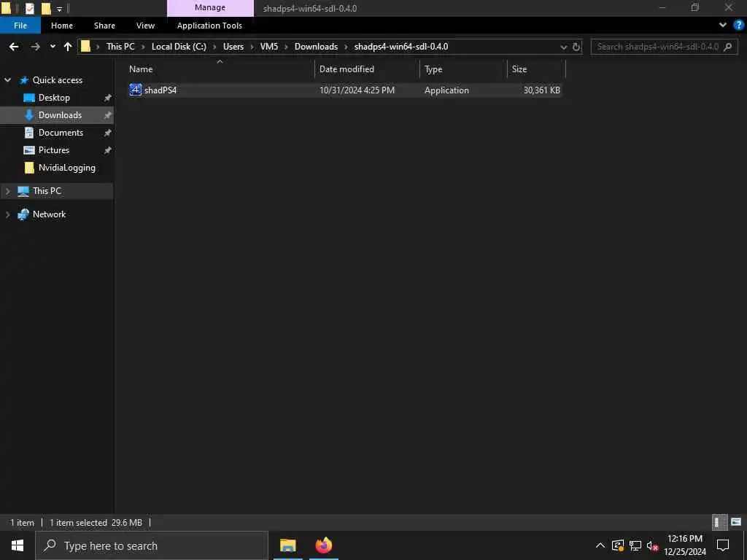Image resolution: width=747 pixels, height=560 pixels.
Task: Click the Manage contextual tab
Action: pos(210,7)
